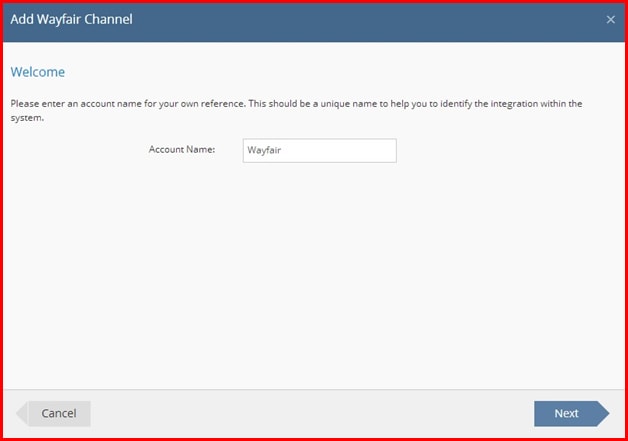Click the Account Name input field
Screen dimensions: 628x441
pyautogui.click(x=320, y=151)
